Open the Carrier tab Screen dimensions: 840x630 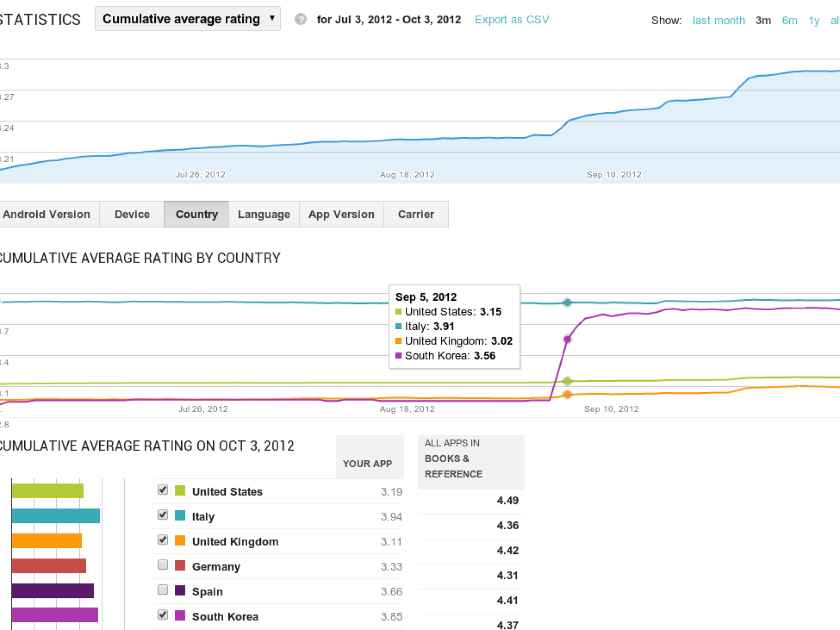pyautogui.click(x=416, y=214)
